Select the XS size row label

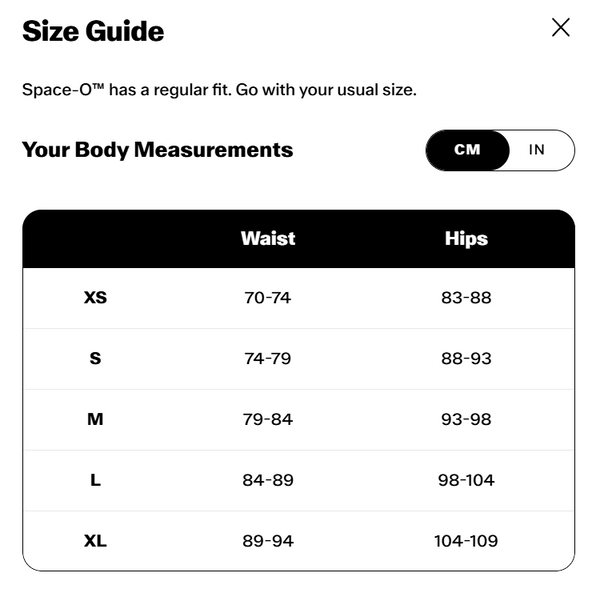tap(95, 297)
